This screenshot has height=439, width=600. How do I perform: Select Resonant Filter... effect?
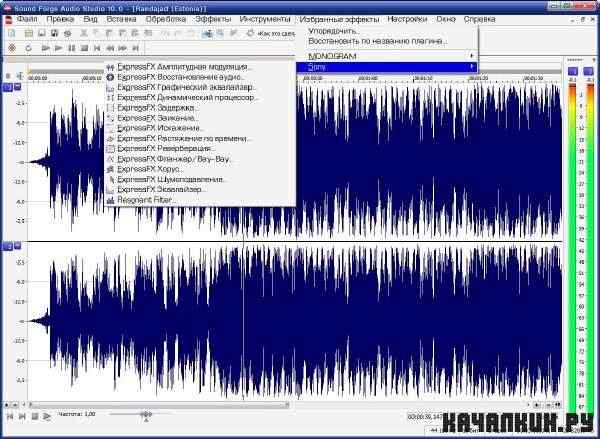pos(200,200)
